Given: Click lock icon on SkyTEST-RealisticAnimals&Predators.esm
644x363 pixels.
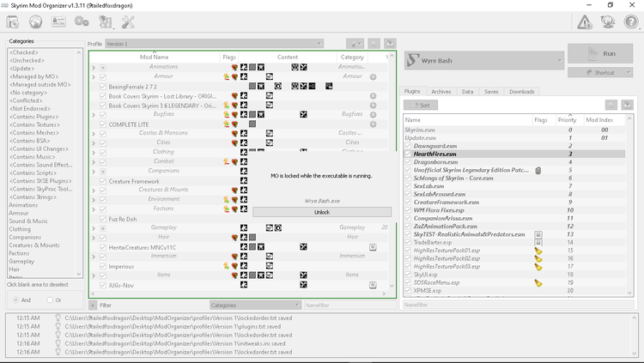Looking at the screenshot, I should click(538, 234).
